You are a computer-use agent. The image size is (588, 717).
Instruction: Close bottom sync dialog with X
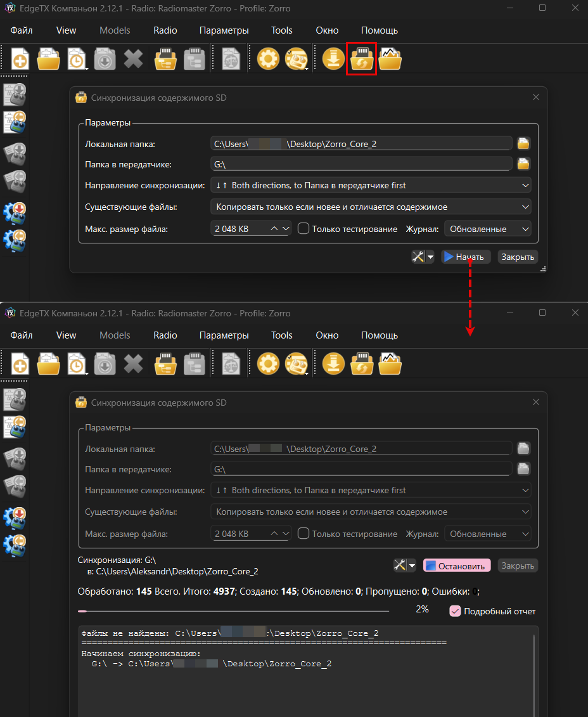tap(536, 402)
